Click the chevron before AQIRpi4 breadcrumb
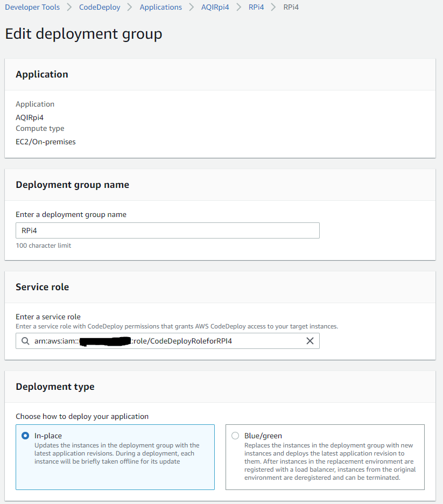Image resolution: width=443 pixels, height=504 pixels. click(192, 7)
